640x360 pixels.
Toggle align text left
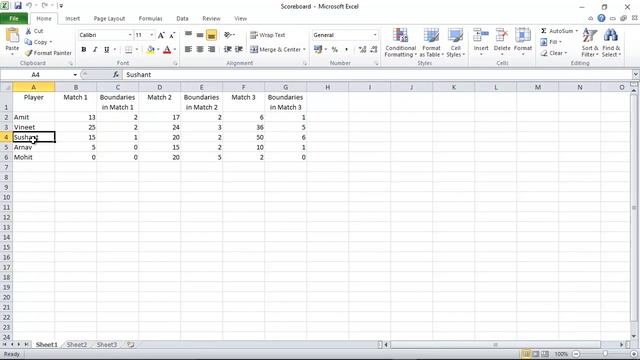(189, 49)
